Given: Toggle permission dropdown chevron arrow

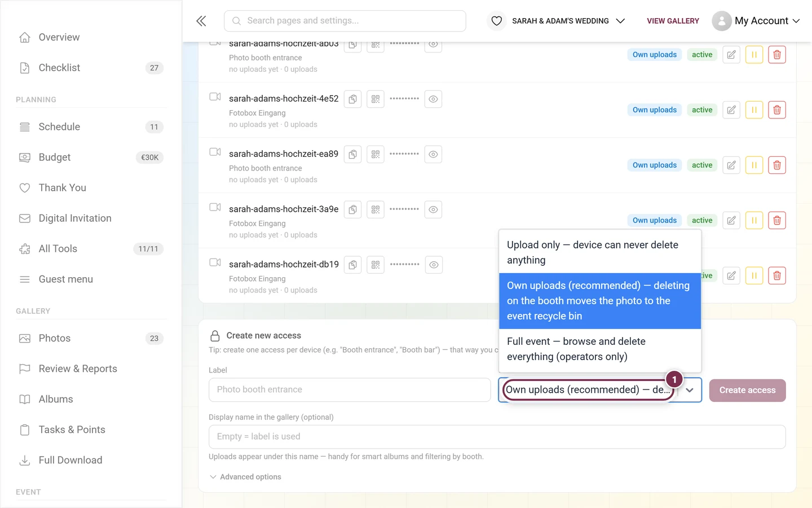Looking at the screenshot, I should 690,390.
